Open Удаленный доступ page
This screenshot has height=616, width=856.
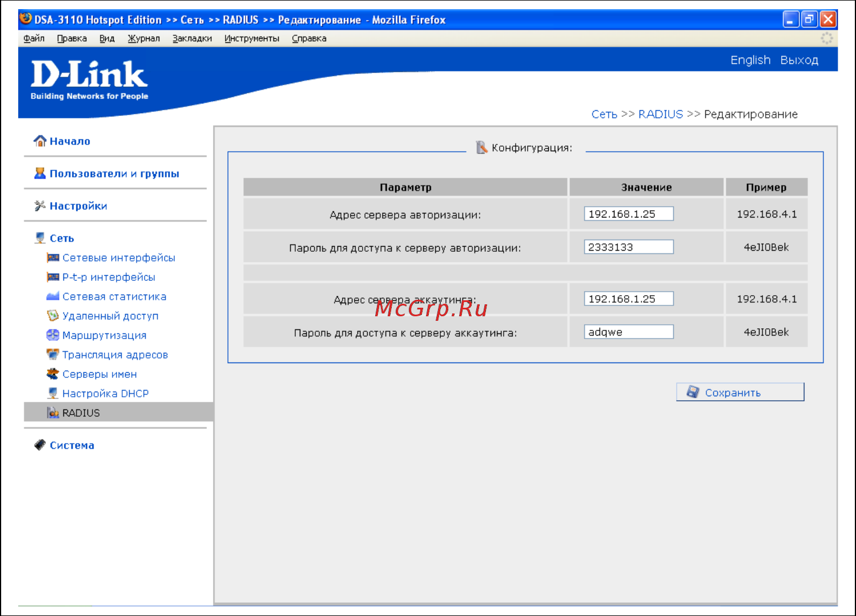coord(110,316)
